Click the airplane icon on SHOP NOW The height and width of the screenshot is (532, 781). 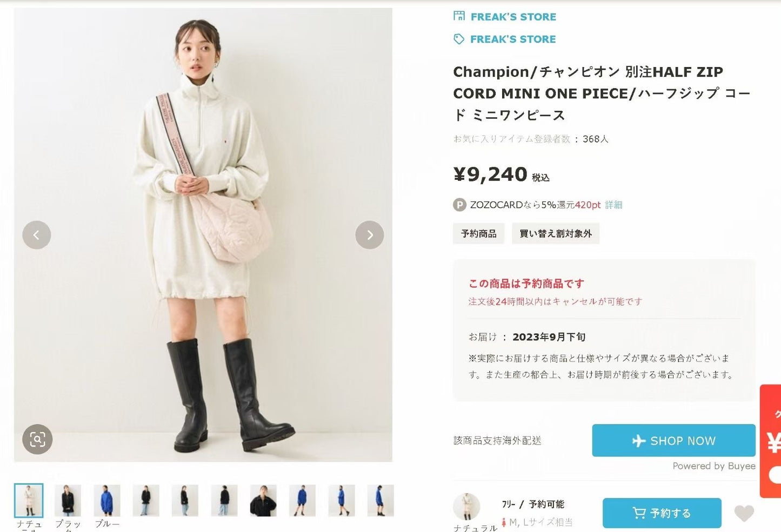639,441
